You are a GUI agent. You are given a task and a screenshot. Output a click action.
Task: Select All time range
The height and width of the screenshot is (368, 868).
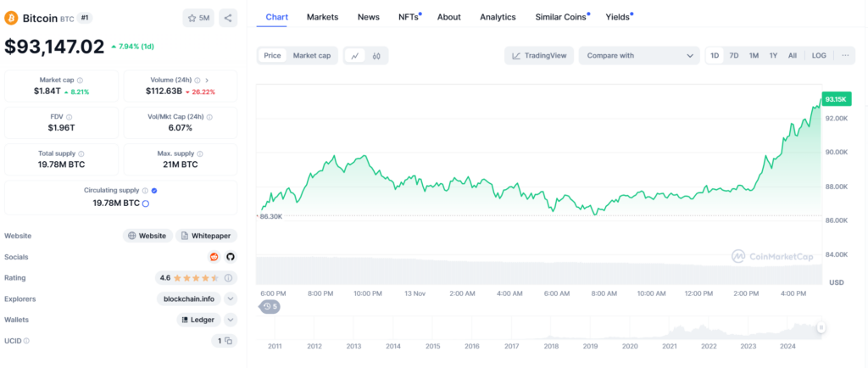pos(793,55)
